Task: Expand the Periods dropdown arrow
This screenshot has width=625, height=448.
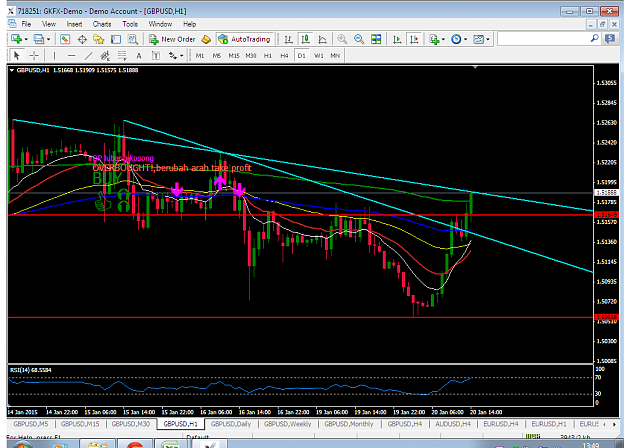Action: click(x=466, y=39)
